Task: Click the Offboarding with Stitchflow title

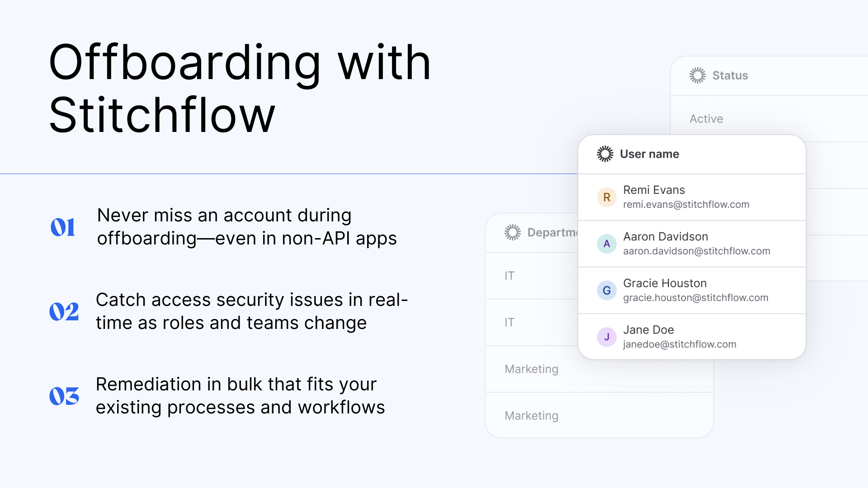Action: pyautogui.click(x=240, y=89)
